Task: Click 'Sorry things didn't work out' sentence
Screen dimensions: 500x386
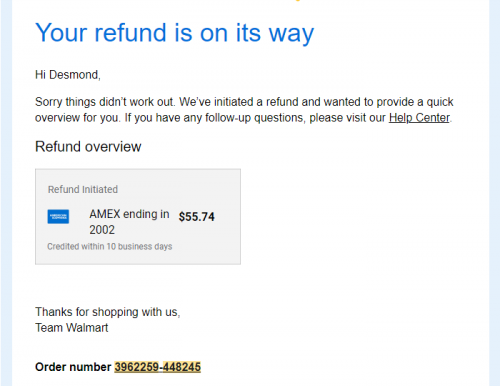Action: [105, 102]
